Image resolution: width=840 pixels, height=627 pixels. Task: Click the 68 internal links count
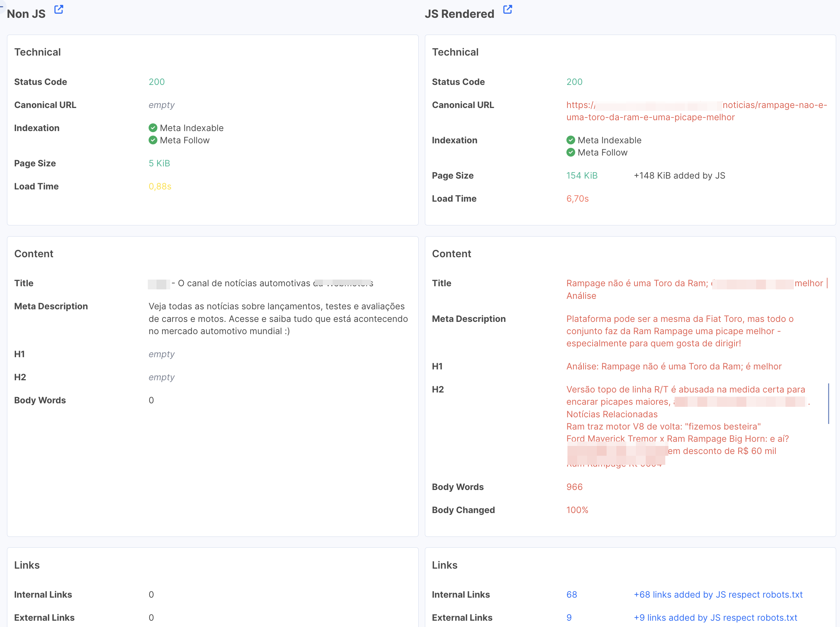pos(571,594)
